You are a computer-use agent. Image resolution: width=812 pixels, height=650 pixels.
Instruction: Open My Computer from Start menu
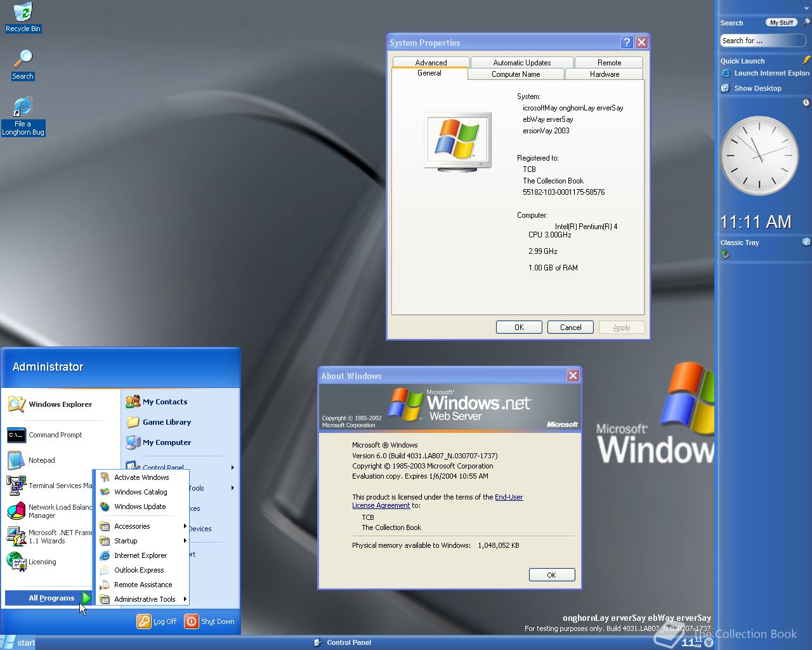[x=159, y=442]
